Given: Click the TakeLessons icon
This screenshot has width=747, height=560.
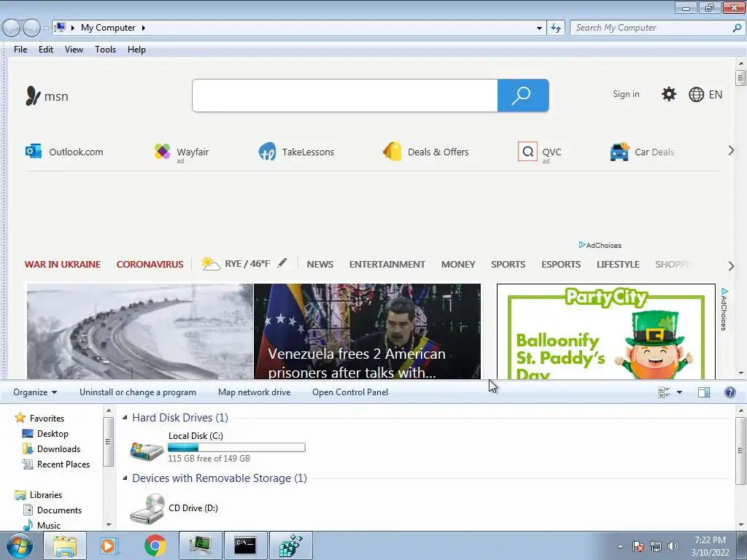Looking at the screenshot, I should click(x=267, y=152).
